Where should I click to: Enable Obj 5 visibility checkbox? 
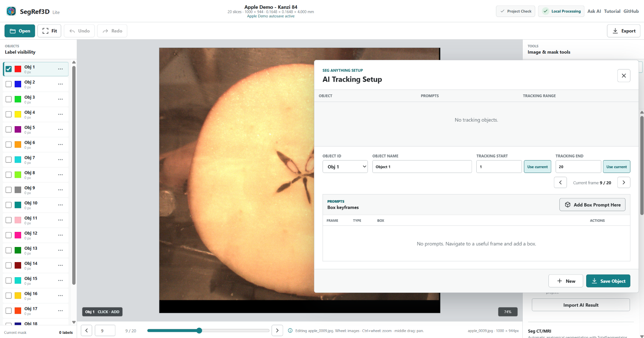coord(9,130)
